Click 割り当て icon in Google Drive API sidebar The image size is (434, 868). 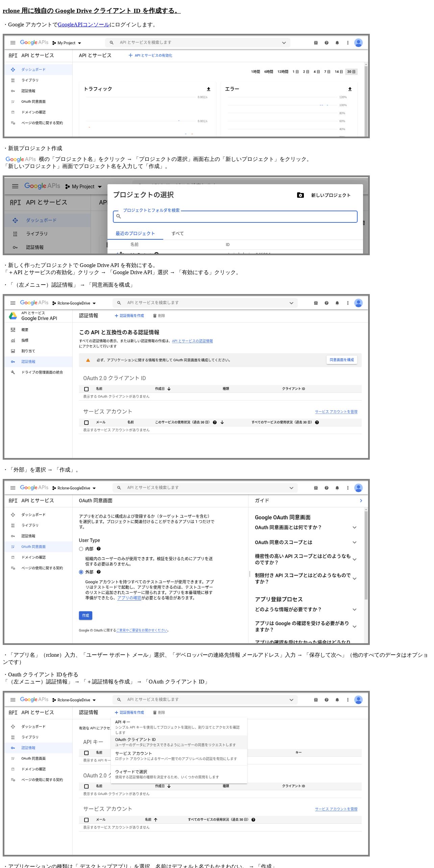click(x=13, y=351)
